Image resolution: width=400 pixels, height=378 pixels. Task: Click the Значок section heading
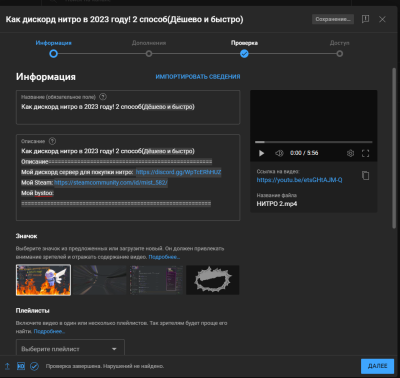point(26,236)
